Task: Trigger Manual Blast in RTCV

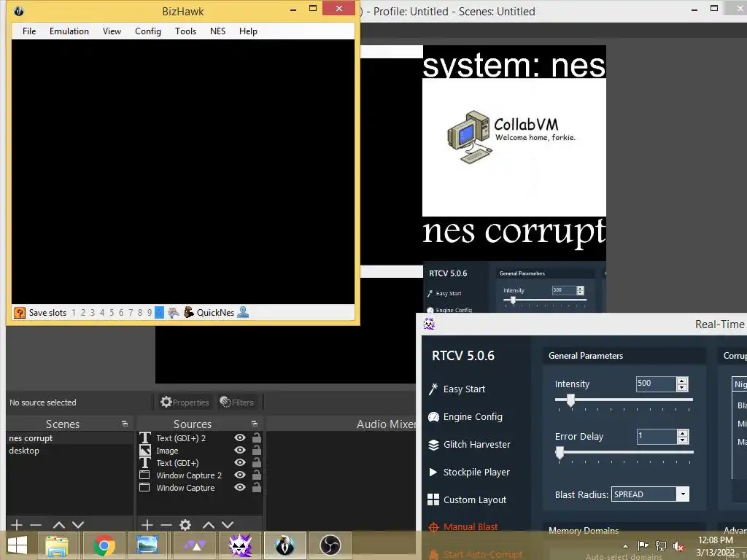Action: point(463,526)
